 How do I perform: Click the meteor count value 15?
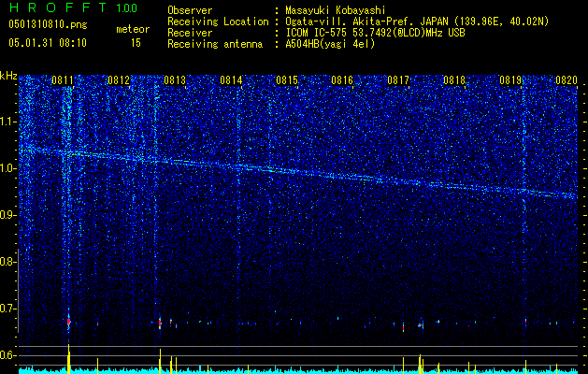click(x=136, y=43)
